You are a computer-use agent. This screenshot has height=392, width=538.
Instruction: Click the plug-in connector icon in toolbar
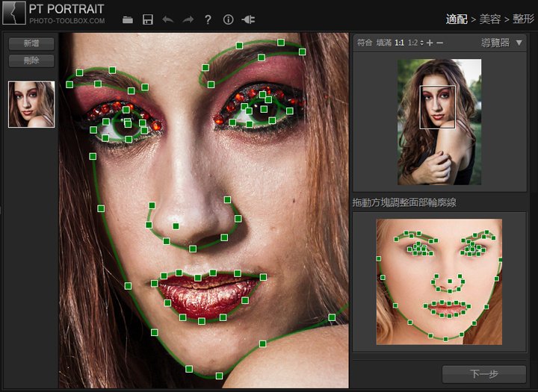[249, 19]
